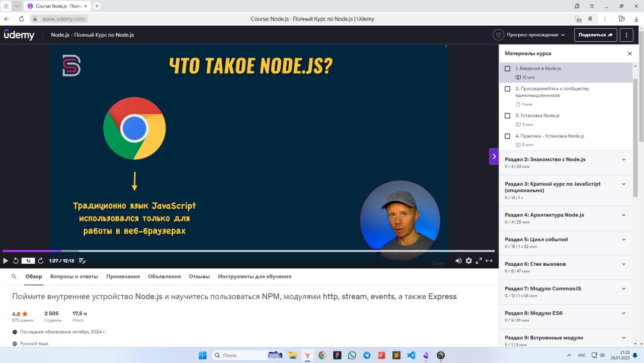Viewport: 644px width, 363px height.
Task: Click the search icon beside Обзор tab
Action: (14, 276)
